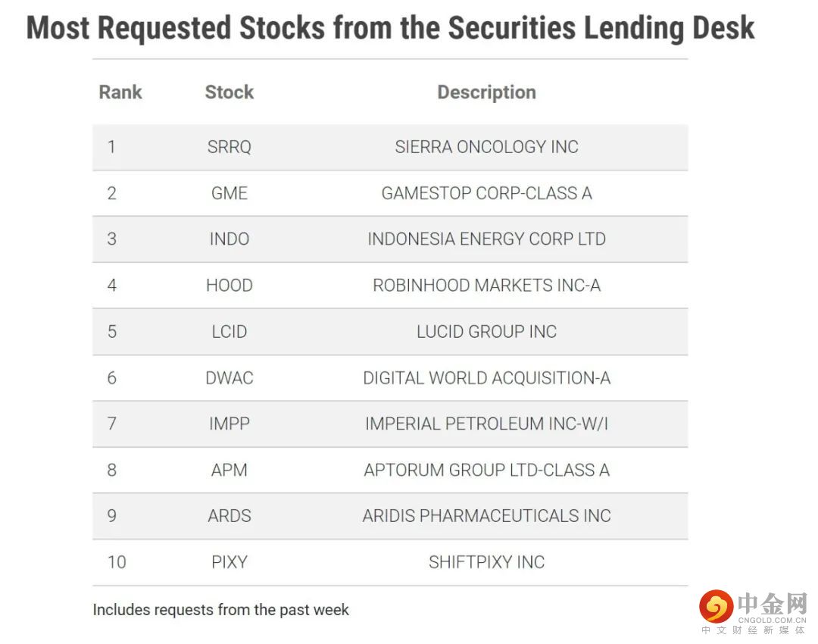Select the LUCID GROUP INC description
818x644 pixels.
click(x=486, y=332)
